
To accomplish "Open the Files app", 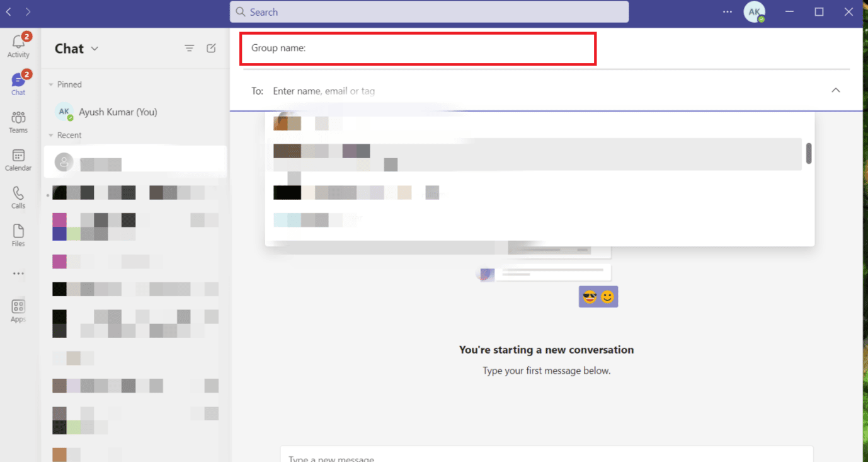I will (x=18, y=235).
